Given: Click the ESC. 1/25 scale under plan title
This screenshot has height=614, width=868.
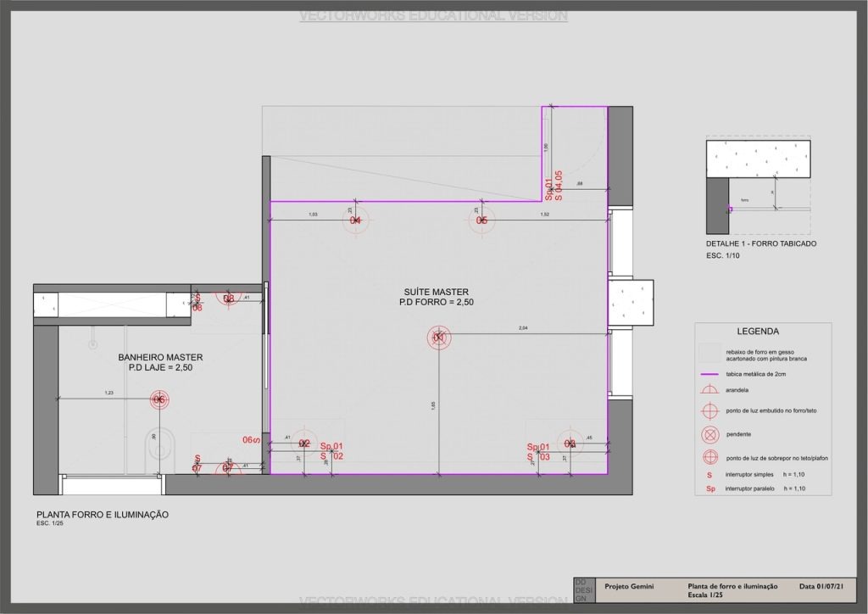Looking at the screenshot, I should click(50, 523).
